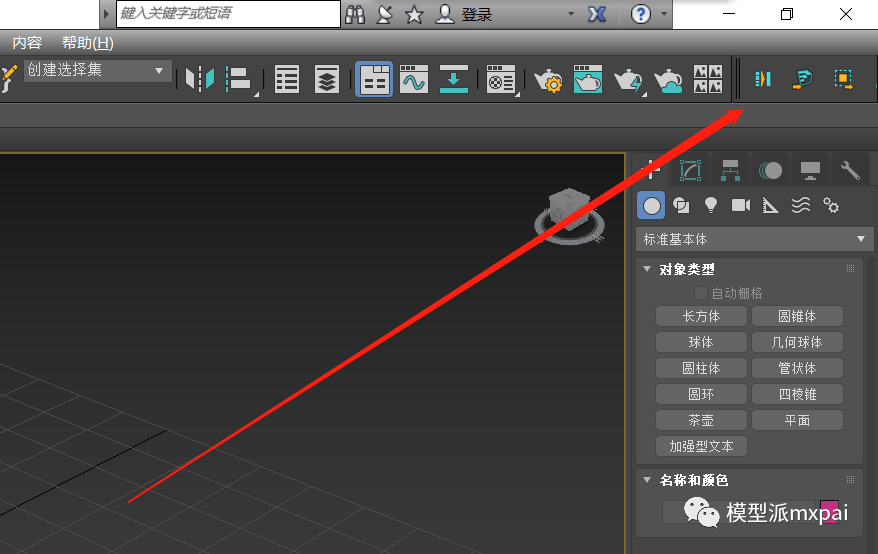The height and width of the screenshot is (554, 878).
Task: Expand the sign-in dropdown arrow
Action: [x=571, y=13]
